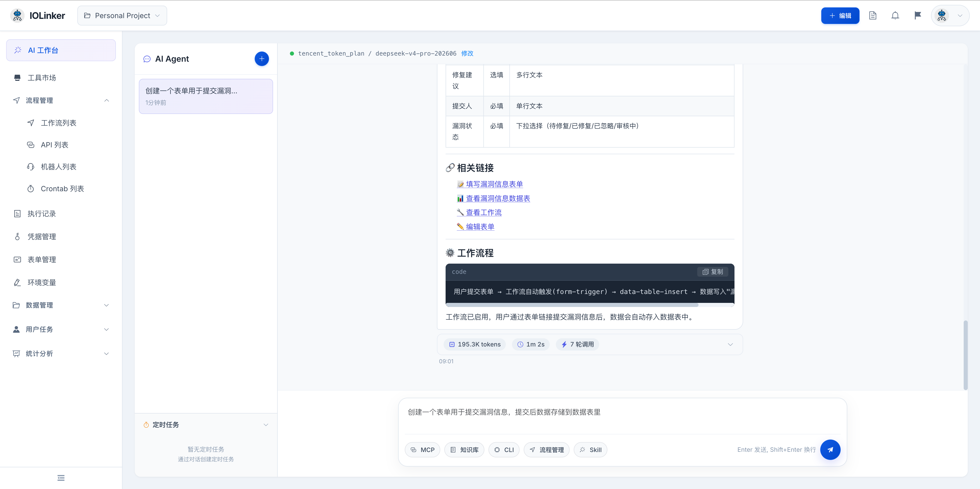Collapse the 定时任务 panel

(x=266, y=425)
